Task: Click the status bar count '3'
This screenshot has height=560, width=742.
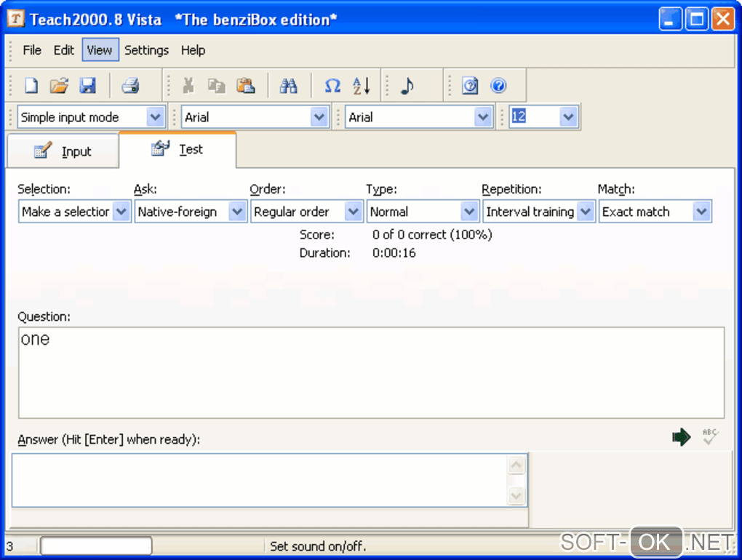Action: pyautogui.click(x=9, y=547)
